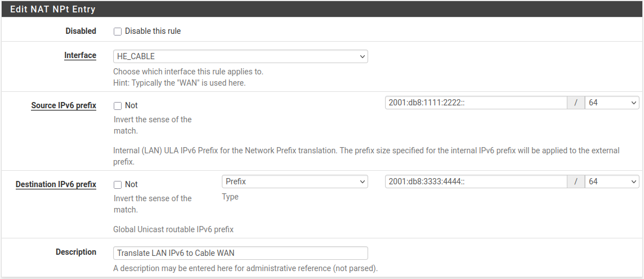Click into the Description text field

tap(240, 253)
